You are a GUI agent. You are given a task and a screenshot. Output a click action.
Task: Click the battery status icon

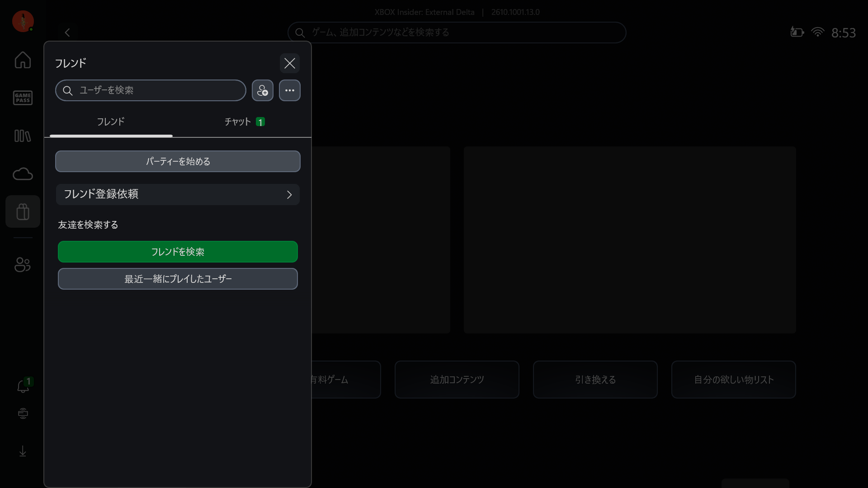(797, 32)
